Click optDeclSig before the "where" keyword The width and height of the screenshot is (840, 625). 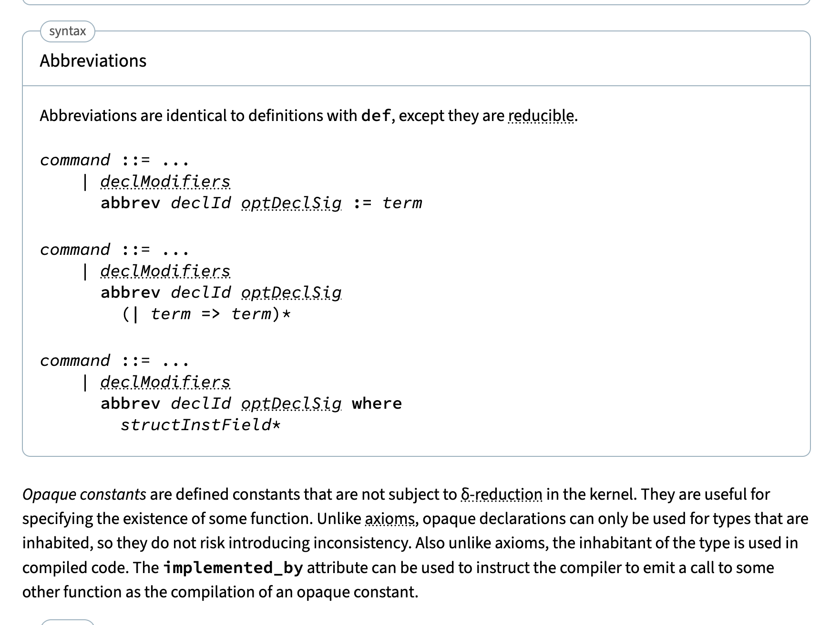coord(291,403)
